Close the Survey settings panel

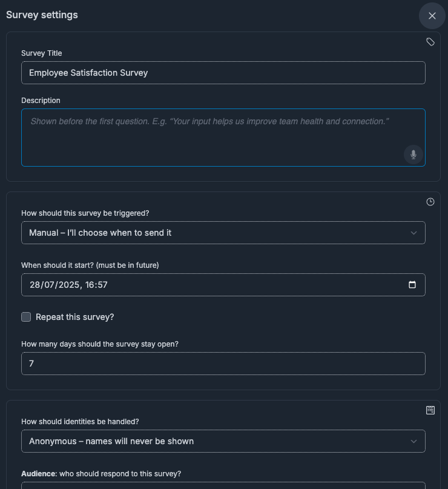(432, 16)
